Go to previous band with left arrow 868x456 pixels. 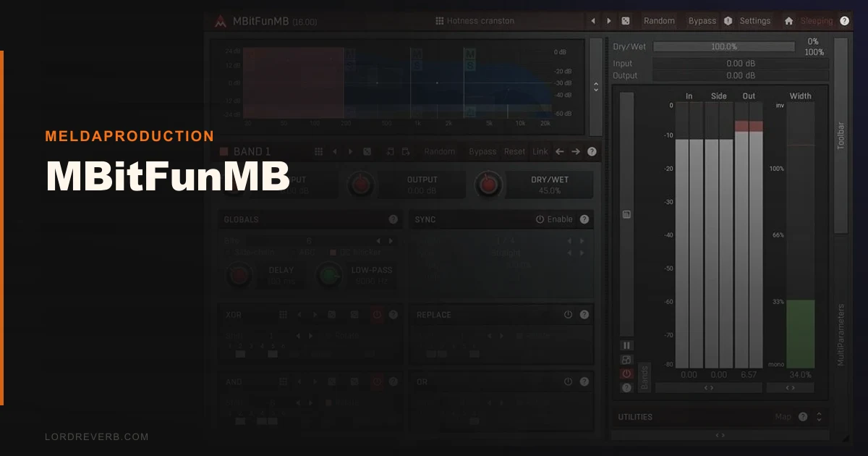click(560, 151)
